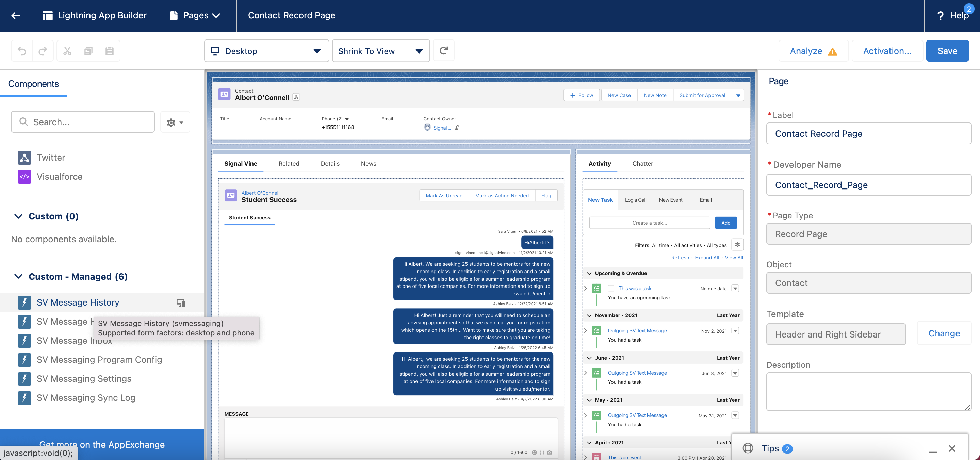Click the Save button
980x460 pixels.
tap(947, 51)
